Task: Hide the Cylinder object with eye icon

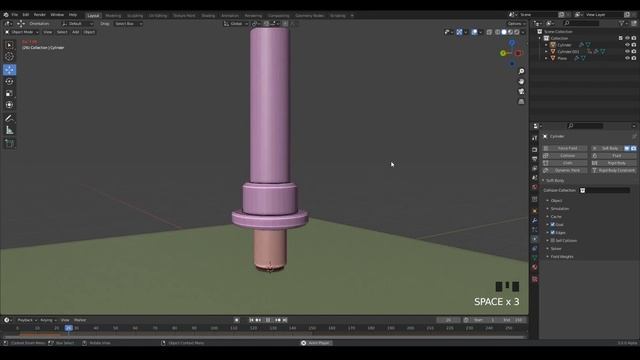Action: [x=627, y=45]
